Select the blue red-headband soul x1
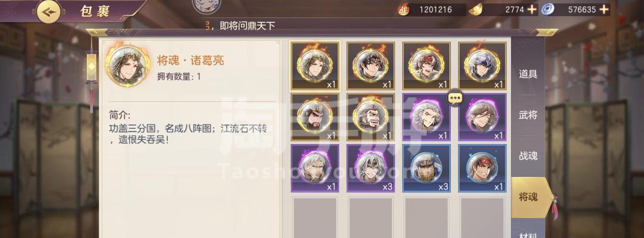 coord(482,168)
